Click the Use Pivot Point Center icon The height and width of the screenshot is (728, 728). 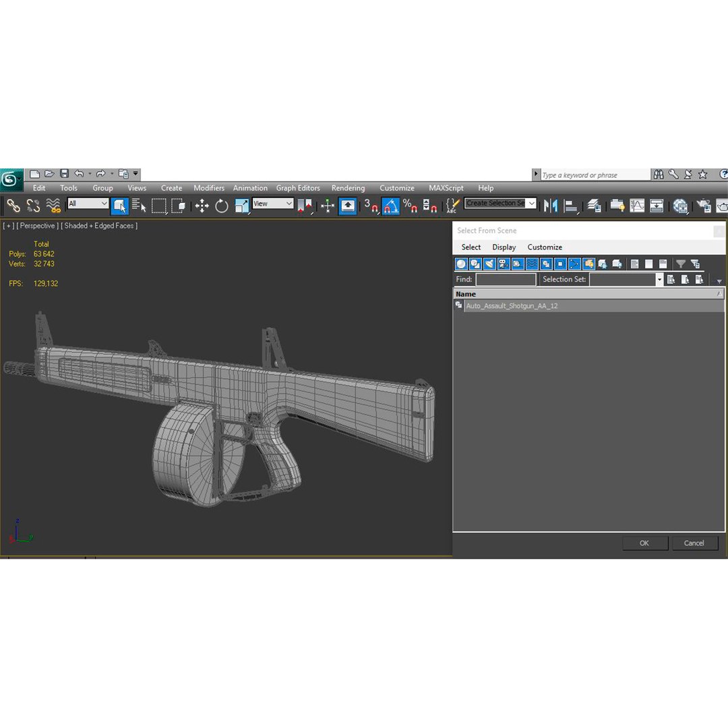click(305, 206)
